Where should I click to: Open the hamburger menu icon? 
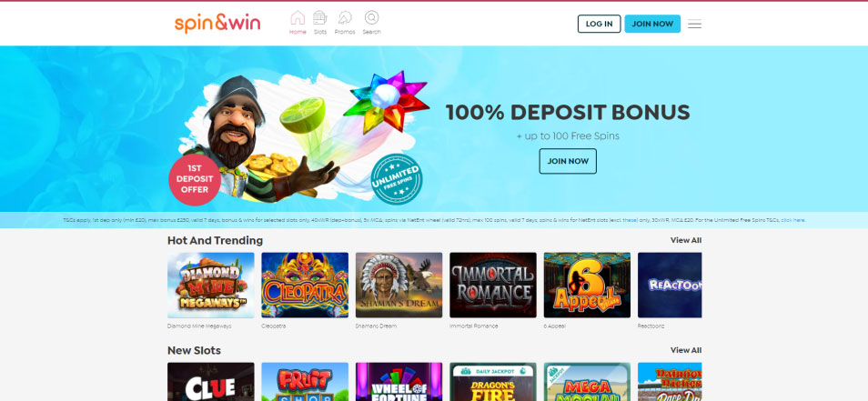[x=694, y=24]
